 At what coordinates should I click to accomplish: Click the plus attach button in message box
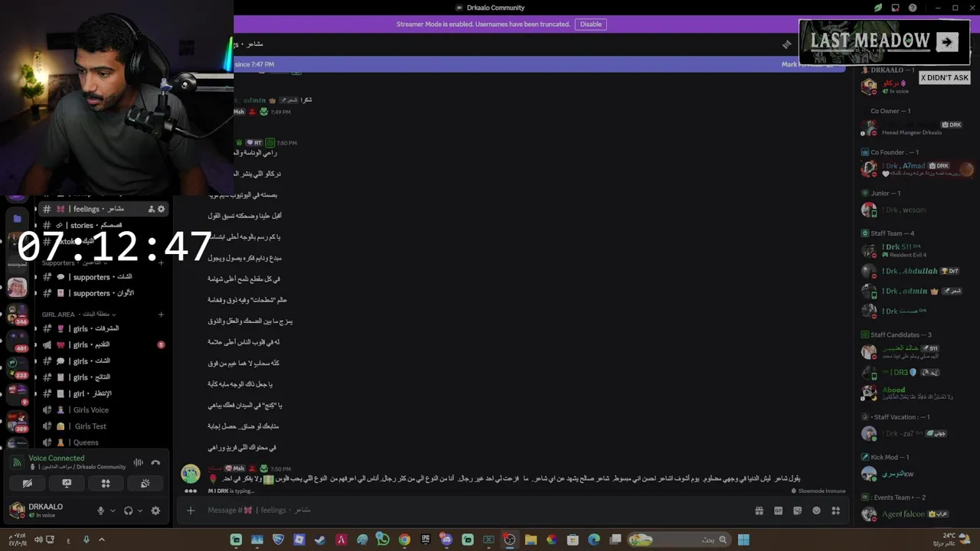(x=191, y=510)
